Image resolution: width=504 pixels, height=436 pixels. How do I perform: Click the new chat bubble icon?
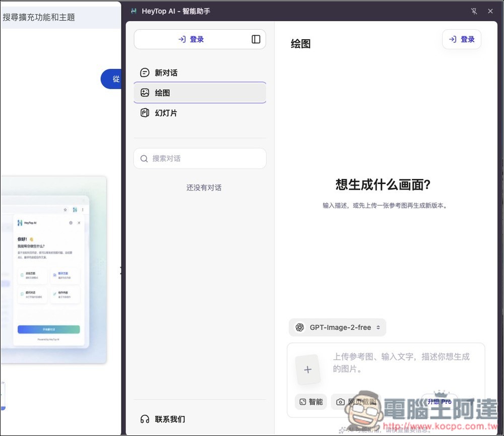click(145, 73)
